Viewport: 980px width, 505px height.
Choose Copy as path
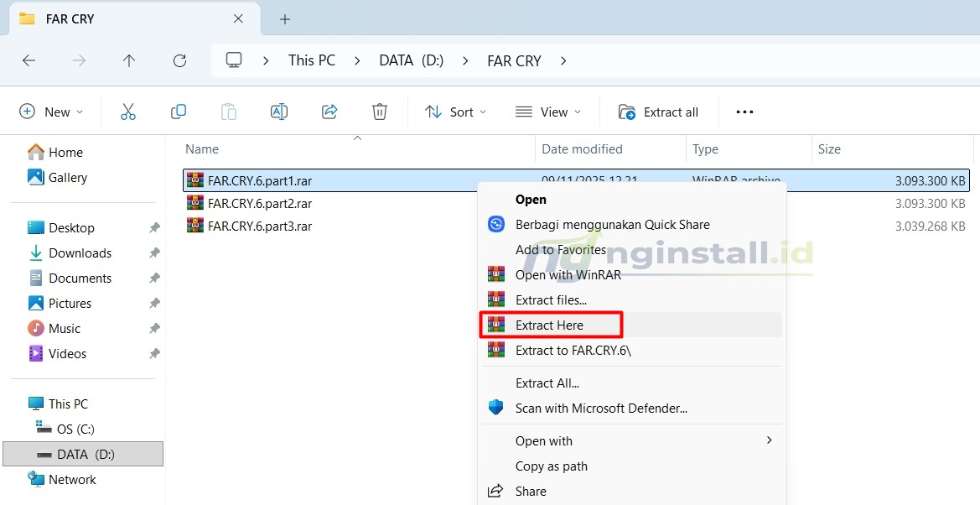(x=552, y=466)
